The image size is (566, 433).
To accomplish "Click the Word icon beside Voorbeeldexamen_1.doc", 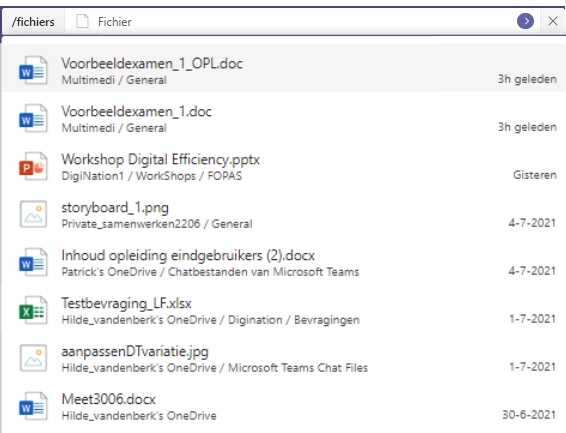I will click(x=33, y=118).
